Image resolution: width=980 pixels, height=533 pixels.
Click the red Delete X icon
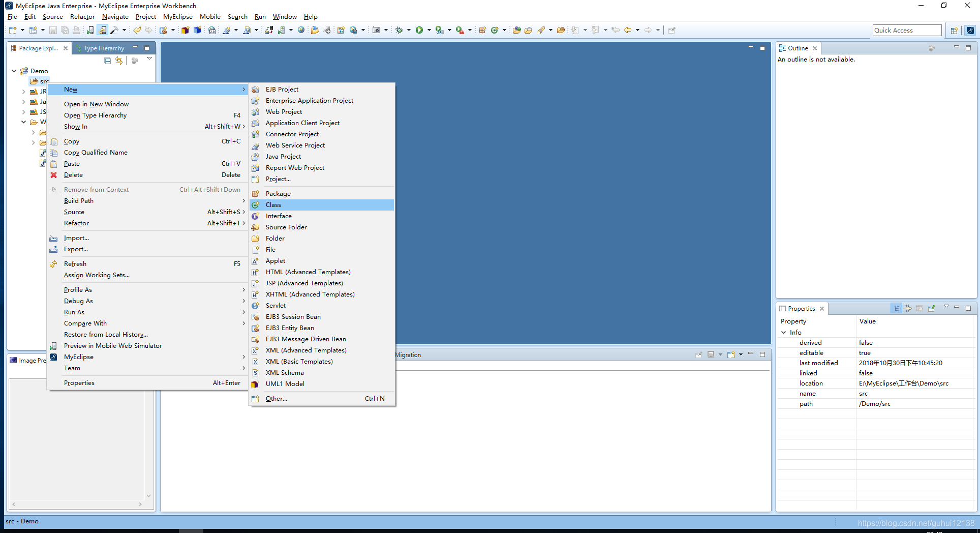tap(53, 175)
